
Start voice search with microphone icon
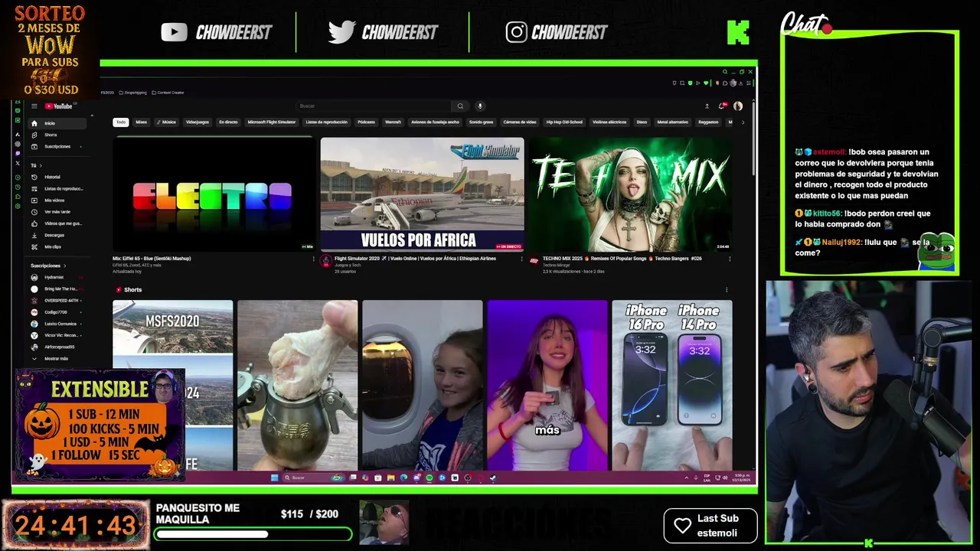480,106
